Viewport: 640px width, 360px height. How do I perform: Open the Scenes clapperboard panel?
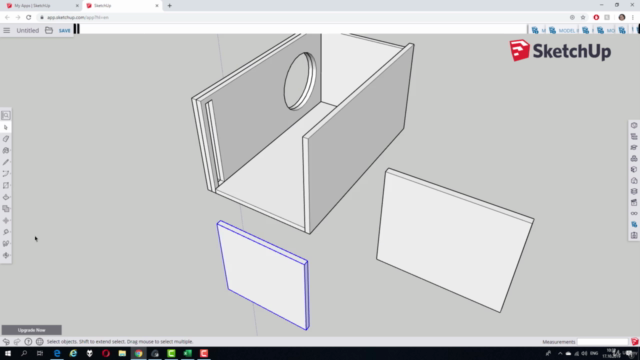pos(634,202)
